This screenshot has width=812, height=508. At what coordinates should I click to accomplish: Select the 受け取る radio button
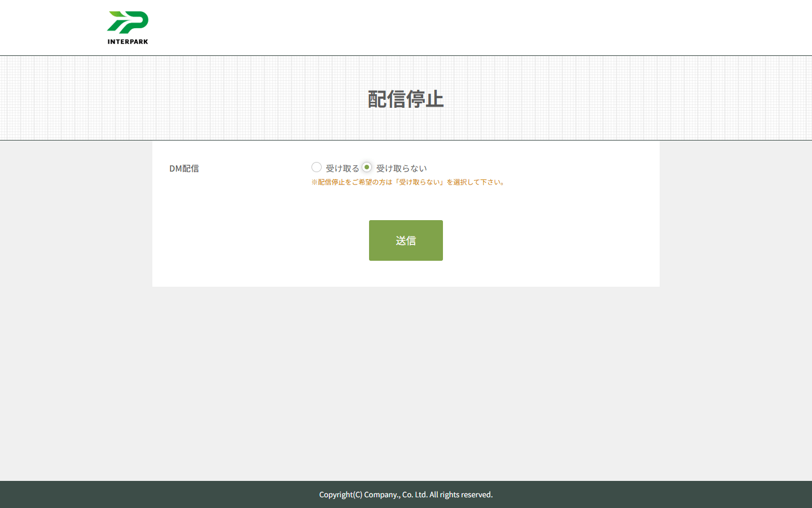[317, 167]
